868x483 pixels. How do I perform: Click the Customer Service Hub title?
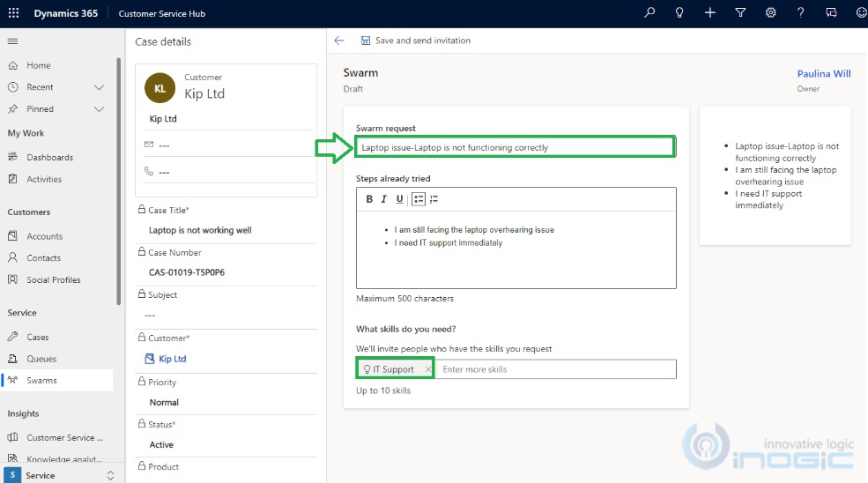[x=161, y=13]
